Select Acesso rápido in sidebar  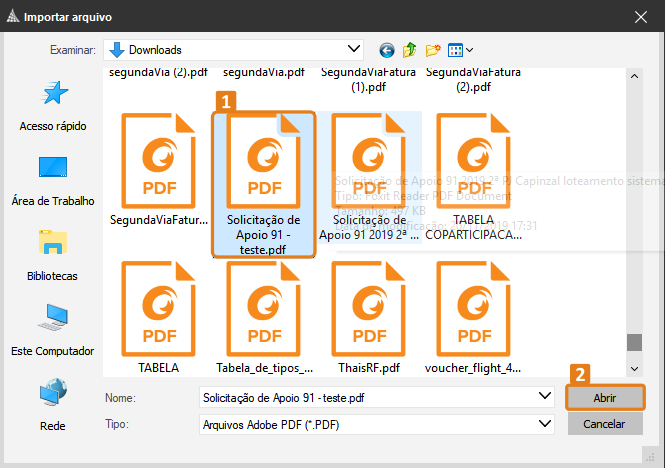click(53, 106)
